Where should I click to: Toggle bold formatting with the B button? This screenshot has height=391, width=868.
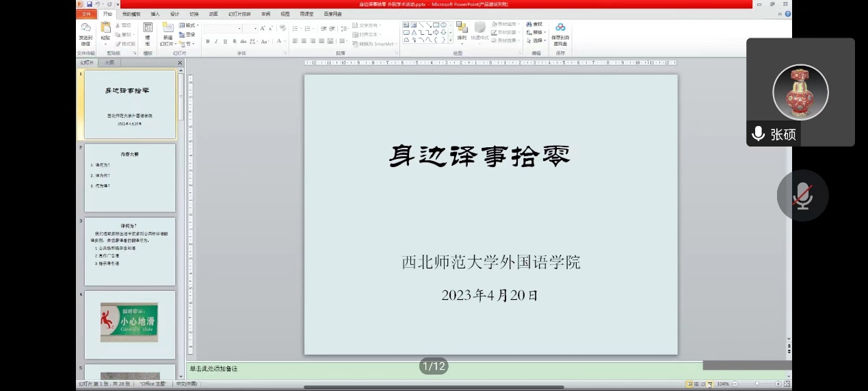(x=207, y=42)
